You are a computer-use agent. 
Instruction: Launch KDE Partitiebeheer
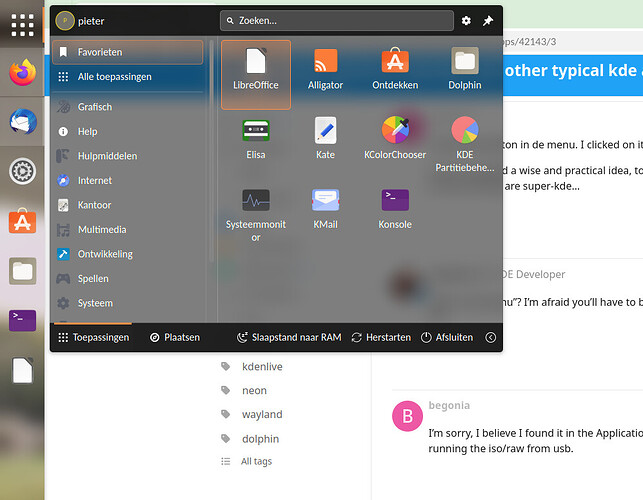pos(465,144)
